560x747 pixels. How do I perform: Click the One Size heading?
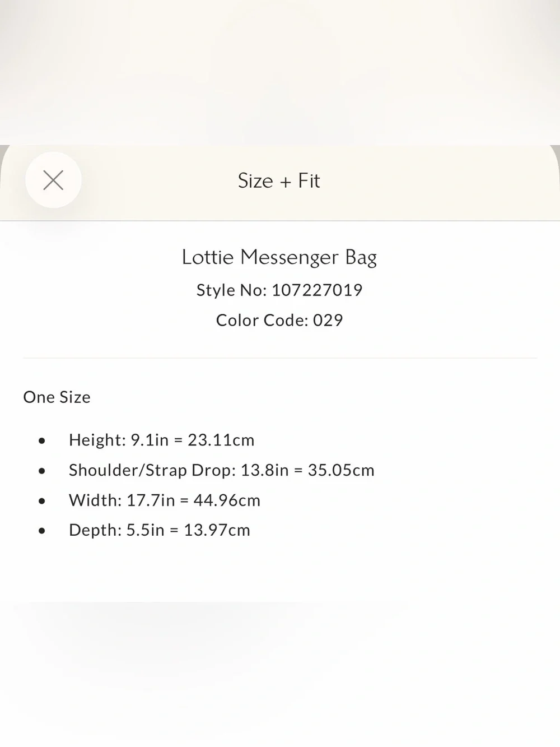pos(57,397)
